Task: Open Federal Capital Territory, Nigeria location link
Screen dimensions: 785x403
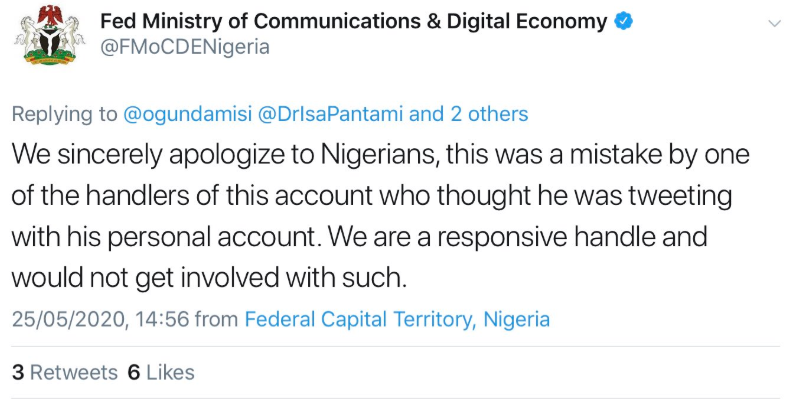Action: coord(397,319)
